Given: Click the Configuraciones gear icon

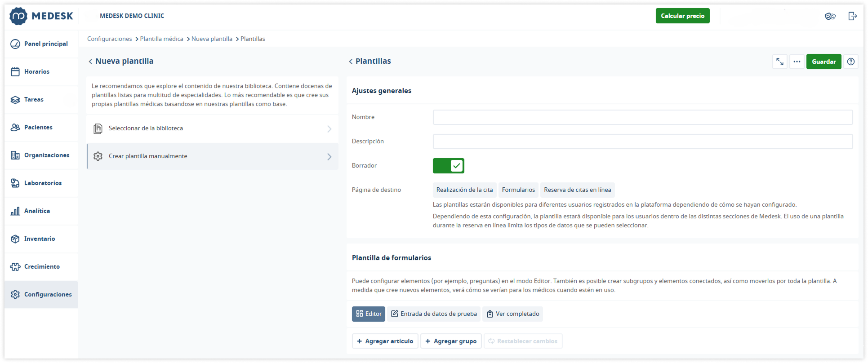Looking at the screenshot, I should [15, 294].
